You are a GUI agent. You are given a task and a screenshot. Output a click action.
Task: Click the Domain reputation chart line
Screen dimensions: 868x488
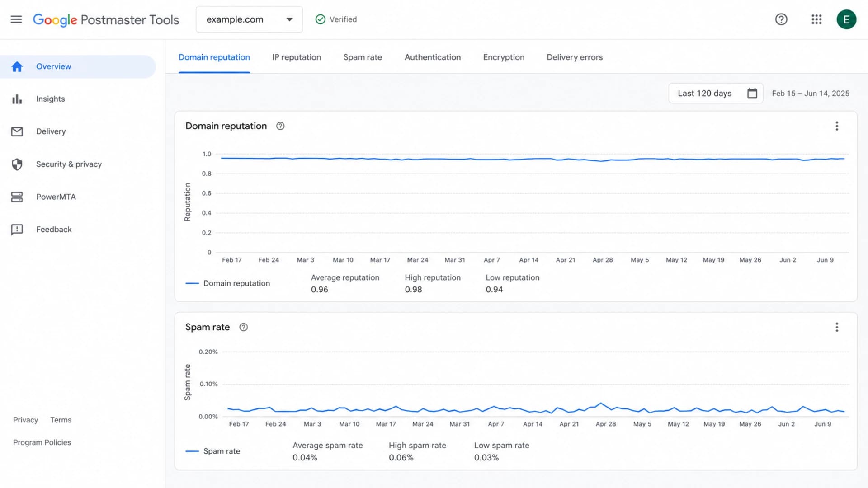coord(533,159)
